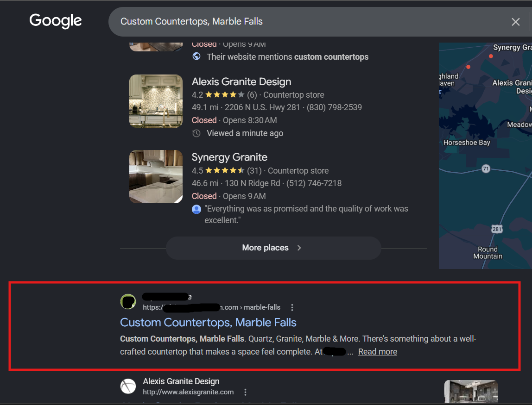This screenshot has height=405, width=532.
Task: Click the Alexis Granite Design favicon in results
Action: click(x=128, y=386)
